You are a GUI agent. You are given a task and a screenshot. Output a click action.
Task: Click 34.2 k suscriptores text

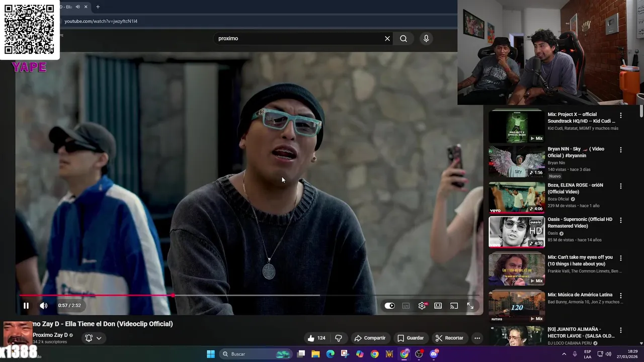tap(50, 342)
